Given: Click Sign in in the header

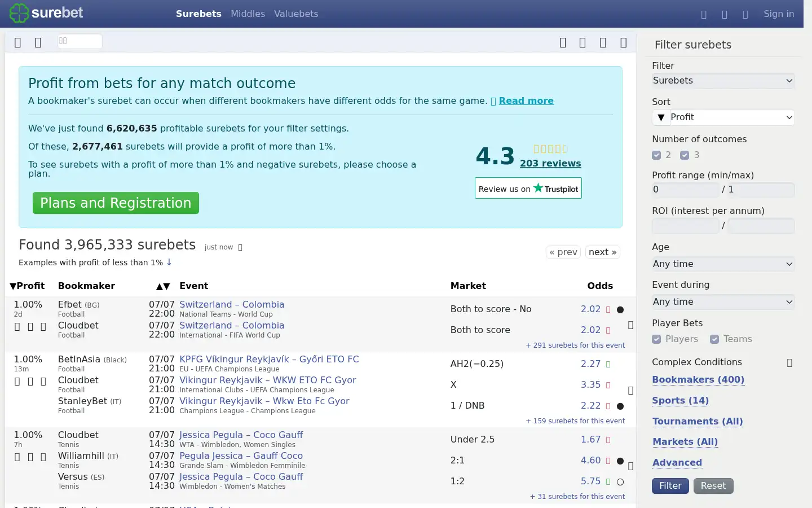Looking at the screenshot, I should click(779, 14).
